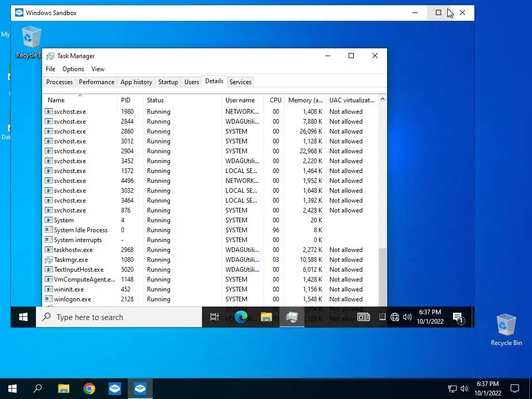Select the wininit.exe process icon
Image resolution: width=532 pixels, height=399 pixels.
(49, 289)
